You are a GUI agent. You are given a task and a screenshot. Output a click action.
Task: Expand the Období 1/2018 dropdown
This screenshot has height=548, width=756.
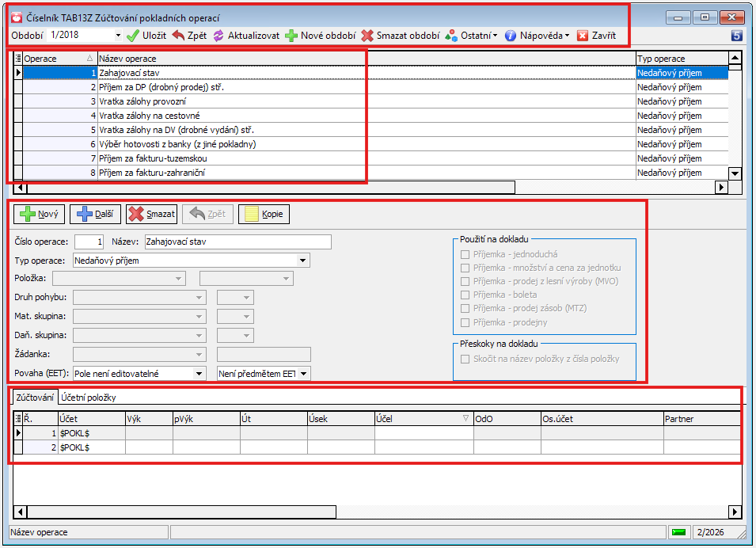point(118,36)
